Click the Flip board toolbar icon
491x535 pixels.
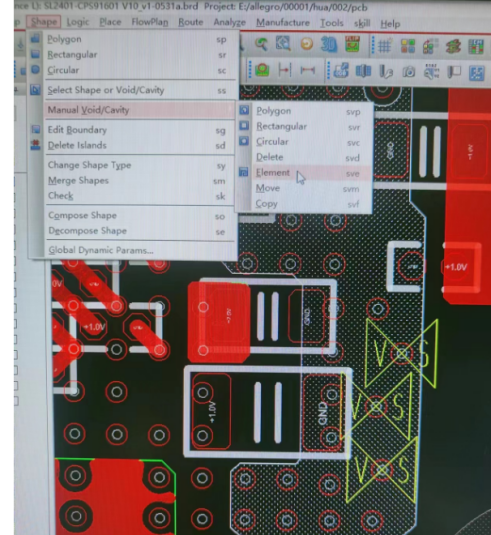352,44
